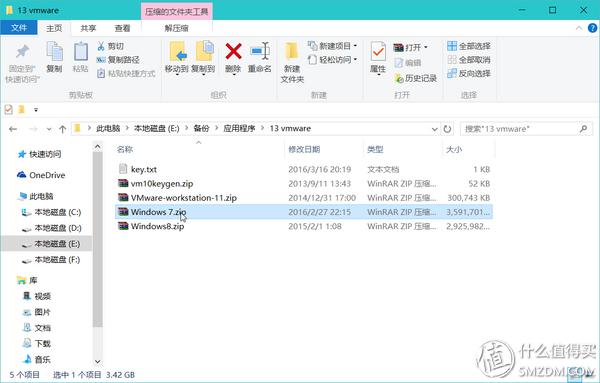Click Compressed Folder Tools (压缩的文件夹工具) tab
The image size is (600, 383).
[176, 11]
